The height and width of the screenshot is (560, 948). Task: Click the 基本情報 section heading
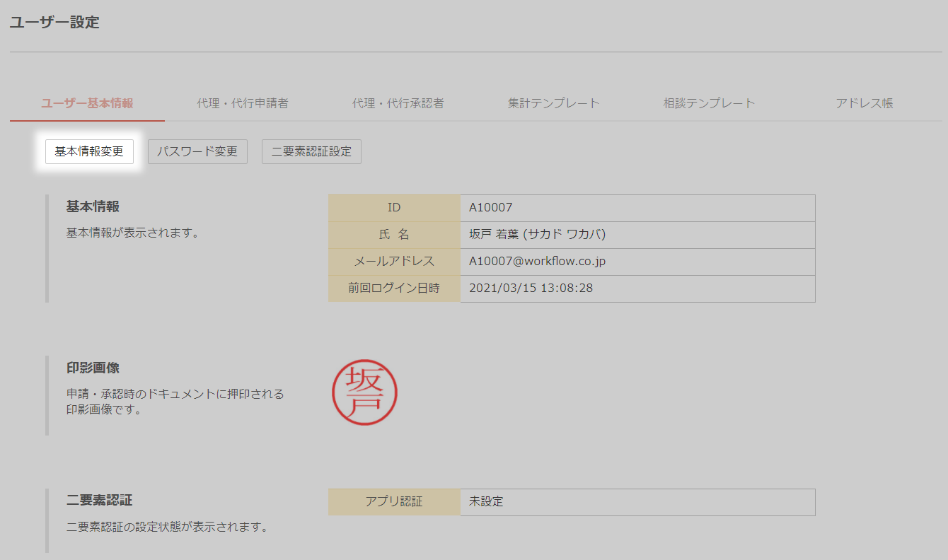(x=93, y=207)
